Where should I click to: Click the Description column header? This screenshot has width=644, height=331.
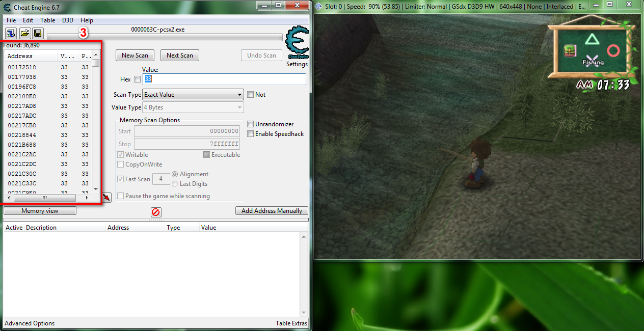(x=65, y=228)
